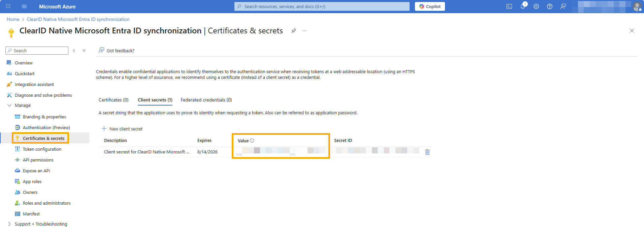
Task: Click the plus icon for New client secret
Action: point(104,128)
